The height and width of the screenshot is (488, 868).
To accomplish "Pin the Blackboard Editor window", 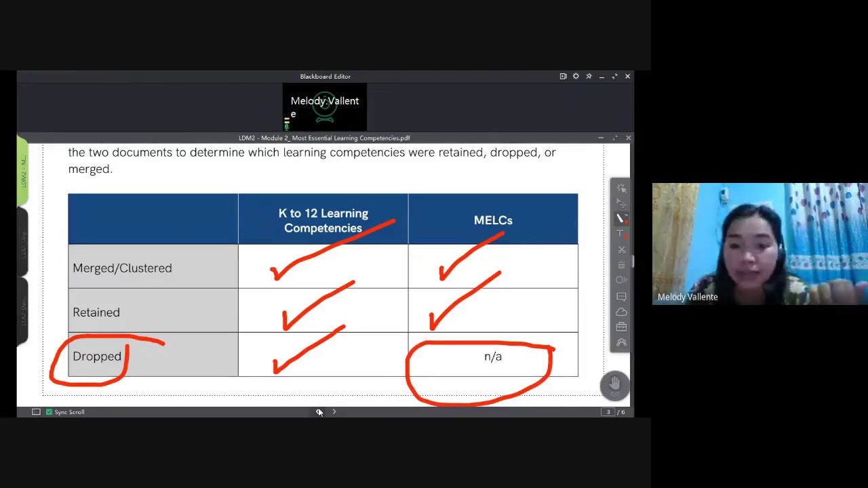I will [x=589, y=77].
